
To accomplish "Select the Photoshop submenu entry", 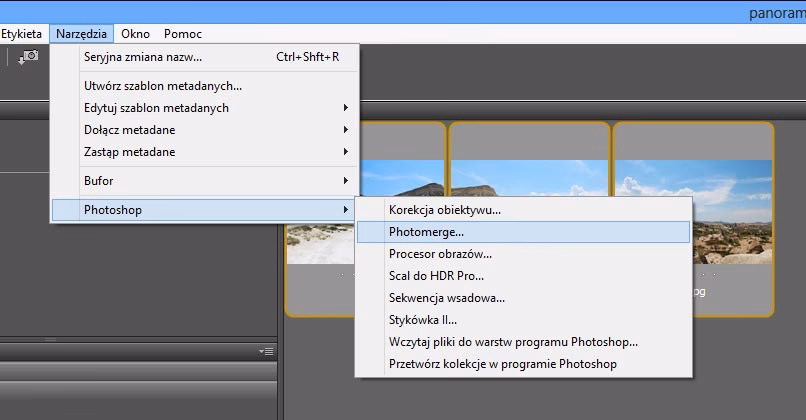I will (205, 210).
